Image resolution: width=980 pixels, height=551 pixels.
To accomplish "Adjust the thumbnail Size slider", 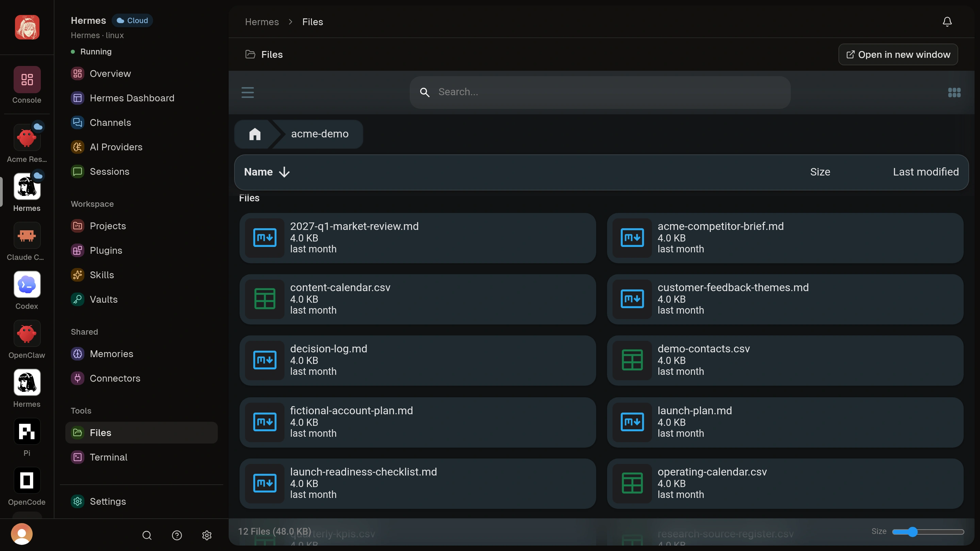I will tap(928, 532).
